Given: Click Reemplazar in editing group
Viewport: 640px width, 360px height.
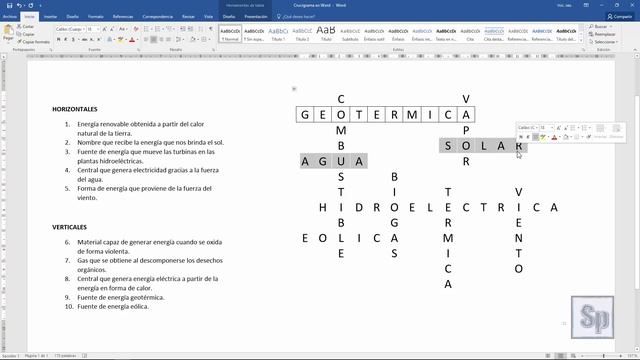Looking at the screenshot, I should pyautogui.click(x=602, y=34).
